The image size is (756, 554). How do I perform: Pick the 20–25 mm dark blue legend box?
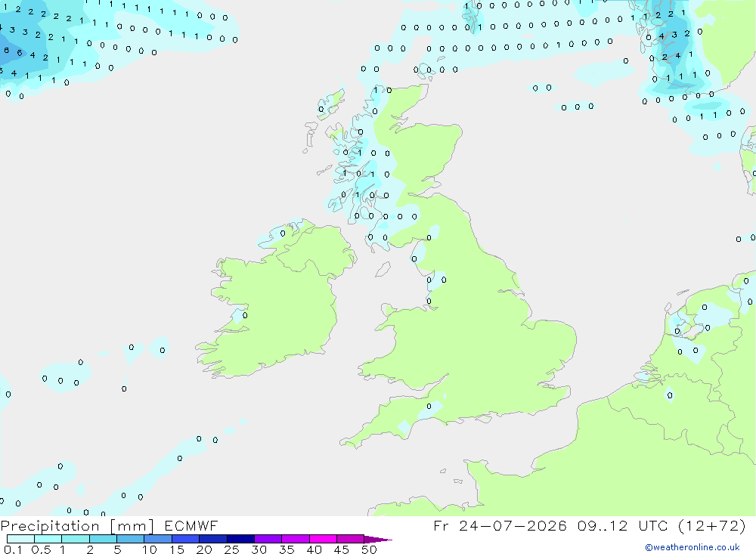(x=213, y=539)
